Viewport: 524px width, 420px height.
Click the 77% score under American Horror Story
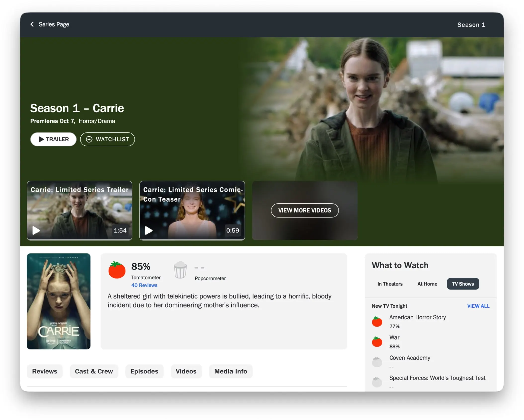pos(394,326)
